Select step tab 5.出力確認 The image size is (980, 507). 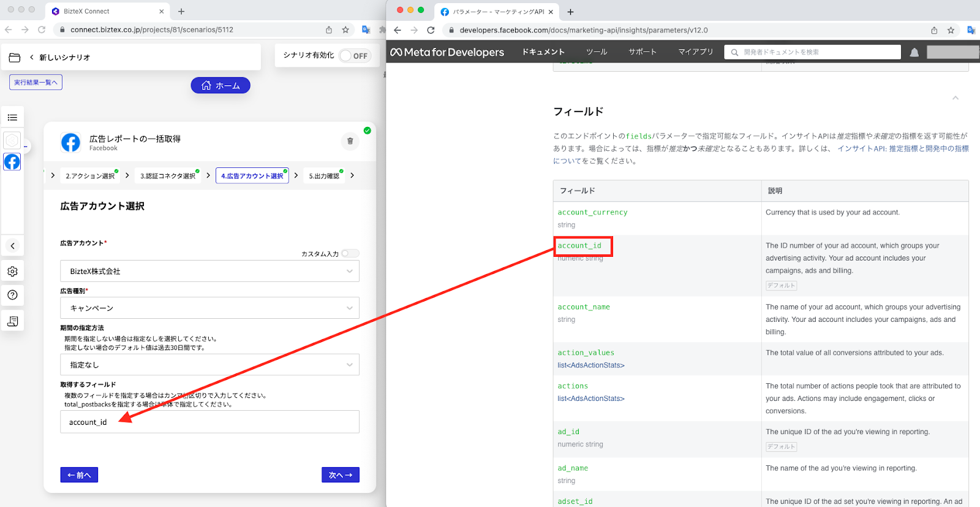(x=324, y=176)
